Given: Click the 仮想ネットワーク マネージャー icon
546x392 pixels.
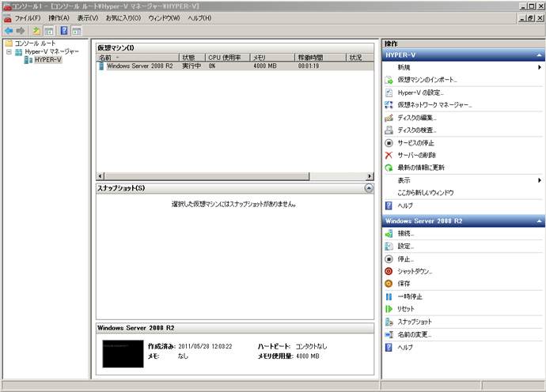Looking at the screenshot, I should tap(389, 105).
